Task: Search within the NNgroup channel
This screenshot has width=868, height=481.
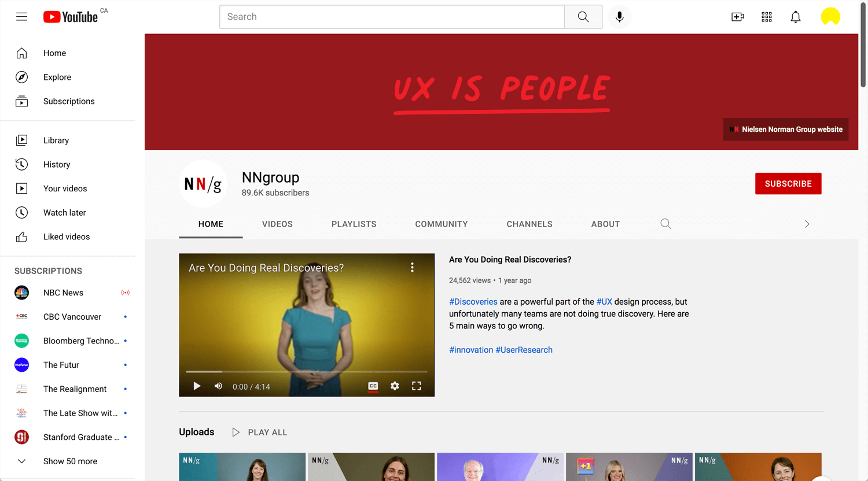Action: point(666,224)
